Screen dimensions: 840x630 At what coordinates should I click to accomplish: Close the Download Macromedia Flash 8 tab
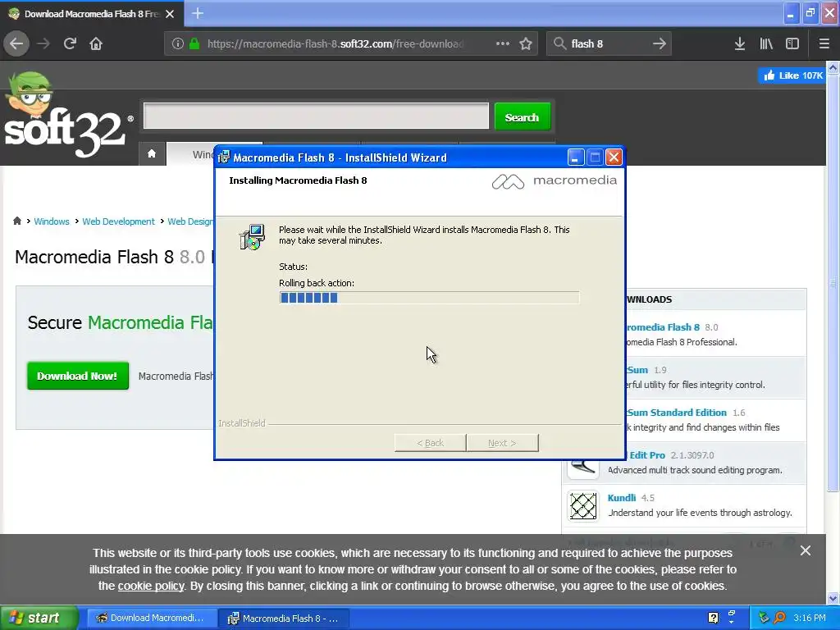point(170,14)
